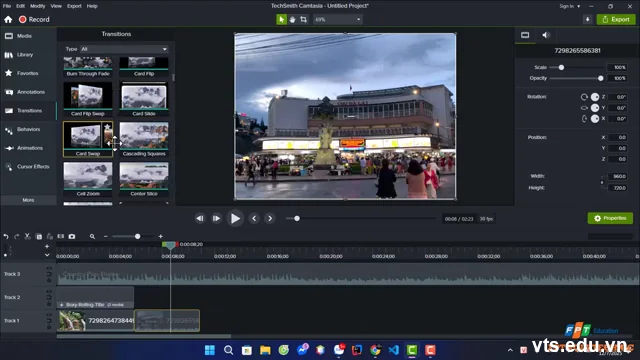Click the Z rotation dial
The image size is (640, 360).
[595, 97]
